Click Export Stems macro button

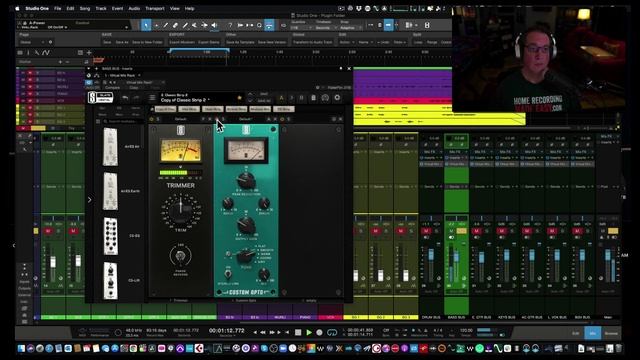click(209, 42)
